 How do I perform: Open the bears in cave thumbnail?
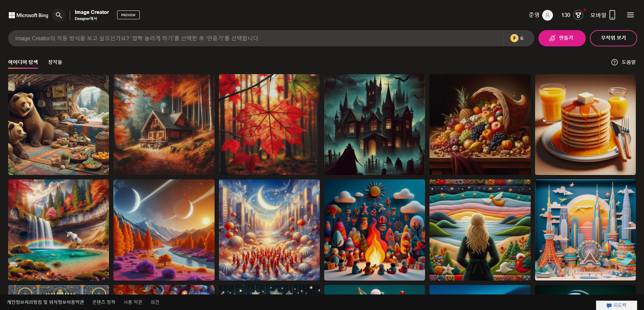59,125
